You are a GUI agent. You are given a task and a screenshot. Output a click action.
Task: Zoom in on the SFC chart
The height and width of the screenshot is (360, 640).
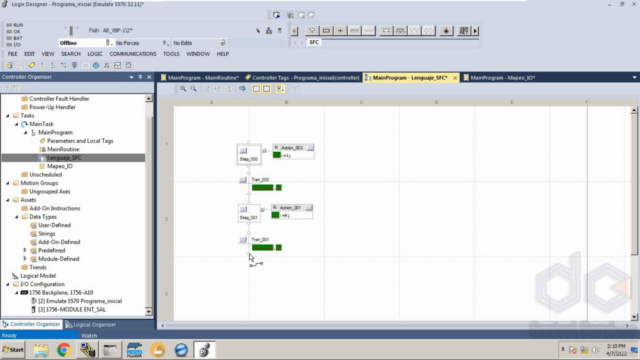pos(183,89)
